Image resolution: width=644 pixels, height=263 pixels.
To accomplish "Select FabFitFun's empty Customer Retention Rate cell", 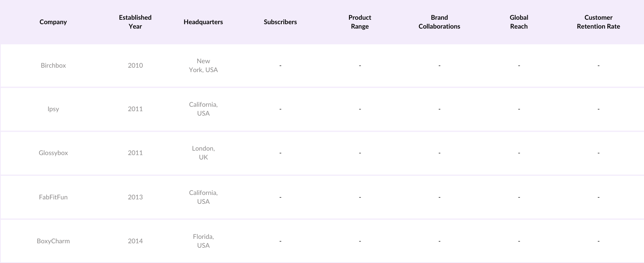I will (598, 197).
